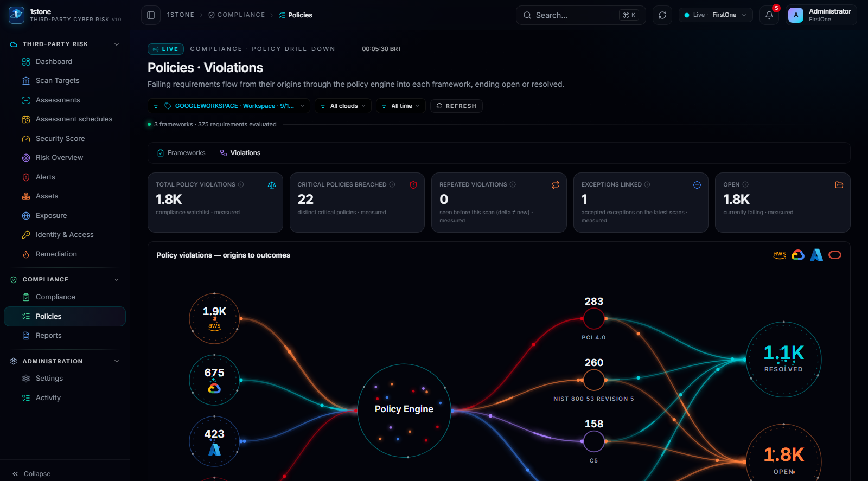Click info icon beside Exceptions Linked
Screen dimensions: 868x481
[x=647, y=184]
